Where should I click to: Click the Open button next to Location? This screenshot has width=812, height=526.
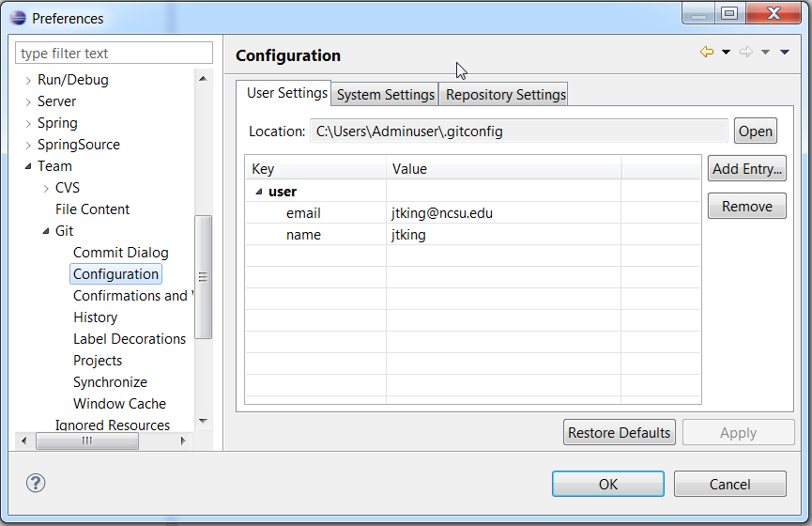point(755,131)
